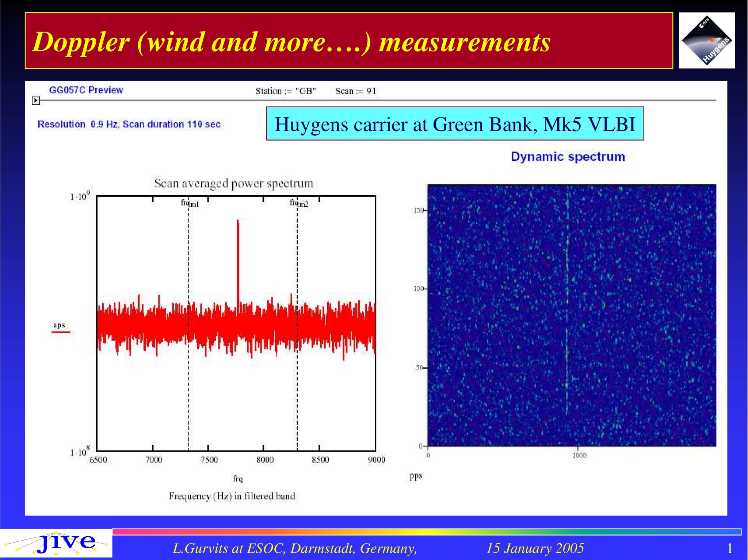Click the 15 January 2005 date
Viewport: 748px width, 560px height.
[535, 548]
